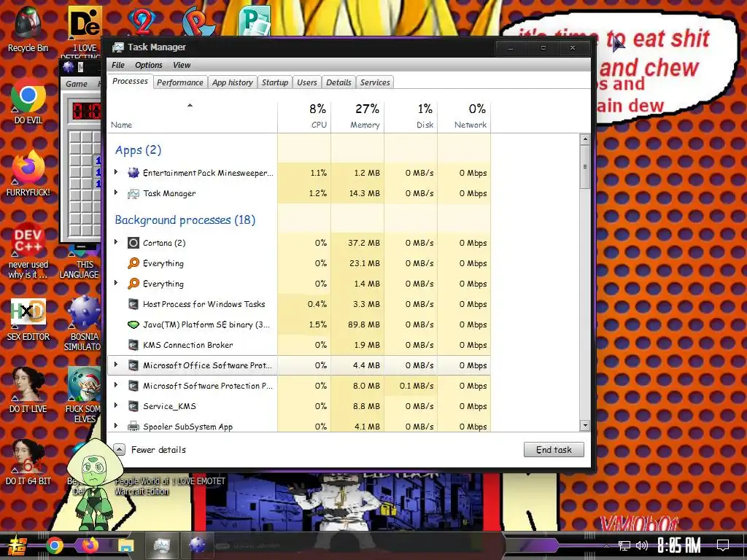
Task: Expand Microsoft Software Protection Platform row
Action: (x=116, y=385)
